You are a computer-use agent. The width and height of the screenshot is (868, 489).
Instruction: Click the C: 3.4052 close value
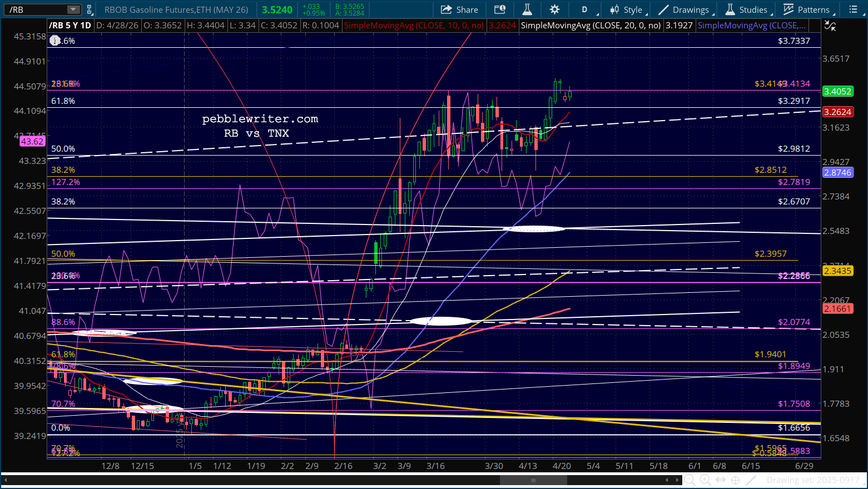280,26
